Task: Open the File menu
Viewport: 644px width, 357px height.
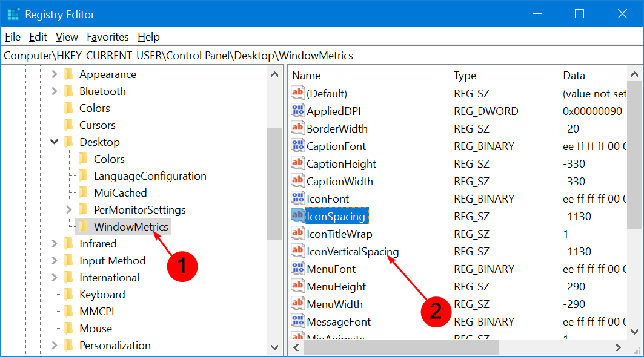Action: pos(13,37)
